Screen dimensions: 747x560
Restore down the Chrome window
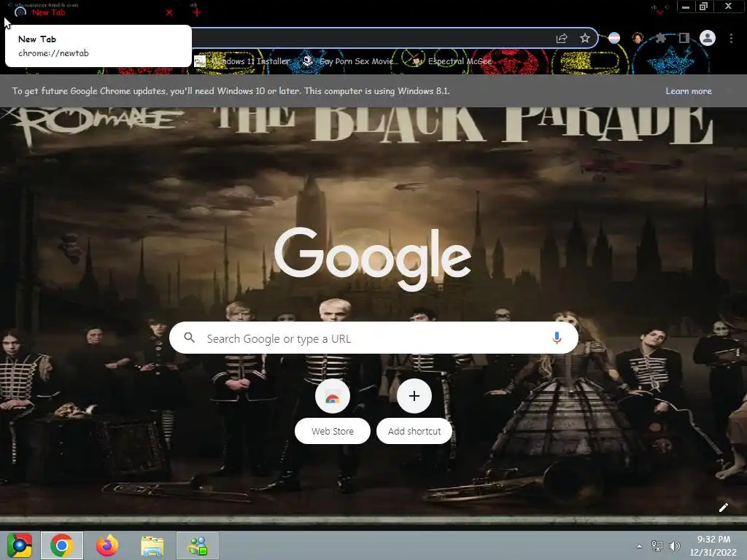(x=704, y=7)
